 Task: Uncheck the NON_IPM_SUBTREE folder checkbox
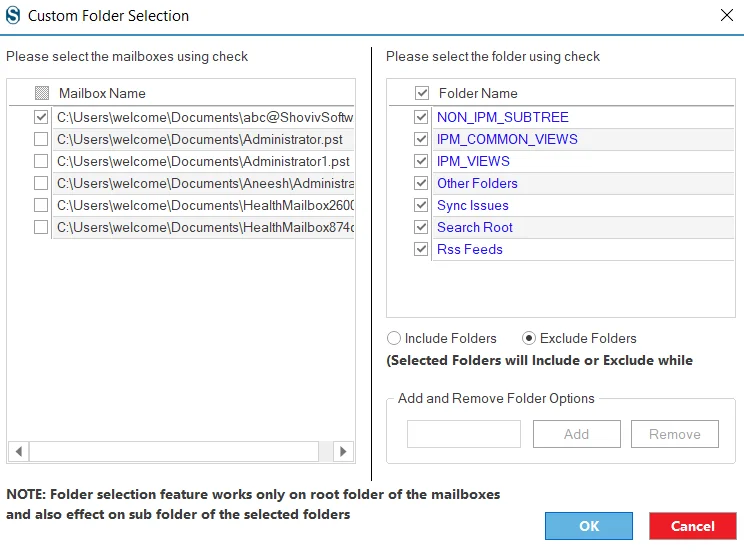[421, 117]
